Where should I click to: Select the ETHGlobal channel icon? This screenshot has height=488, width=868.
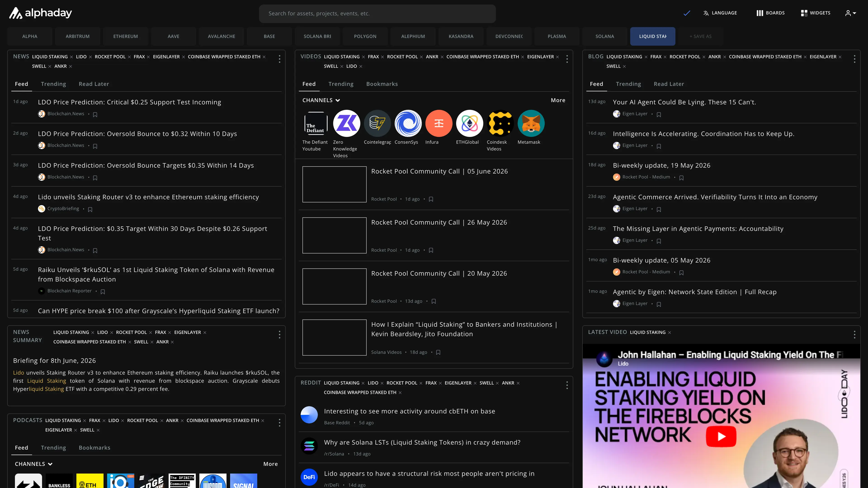[469, 123]
